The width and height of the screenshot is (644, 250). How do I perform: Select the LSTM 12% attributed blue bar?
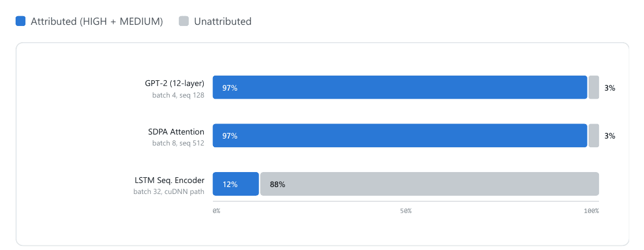click(236, 184)
